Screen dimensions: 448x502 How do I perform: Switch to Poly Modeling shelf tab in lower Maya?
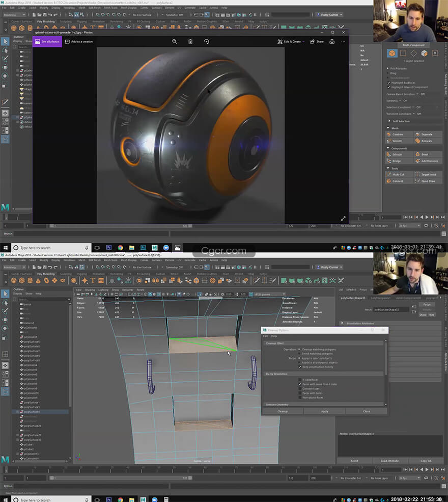46,274
